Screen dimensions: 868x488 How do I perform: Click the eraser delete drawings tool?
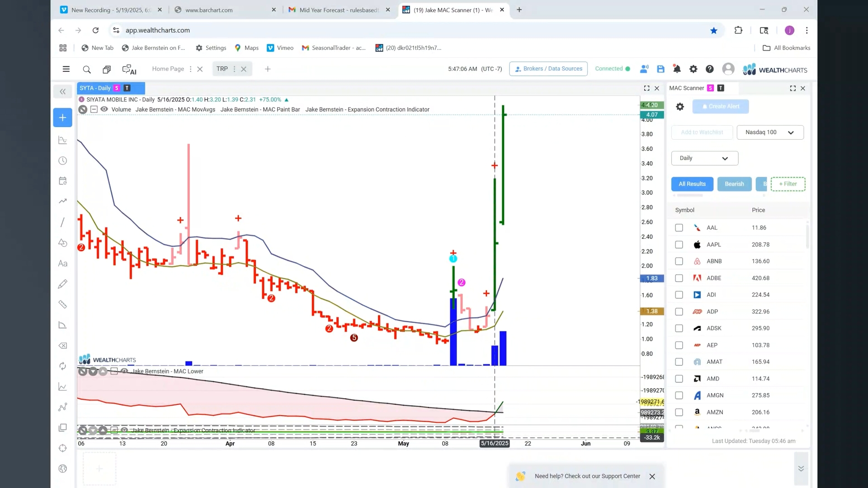[63, 346]
